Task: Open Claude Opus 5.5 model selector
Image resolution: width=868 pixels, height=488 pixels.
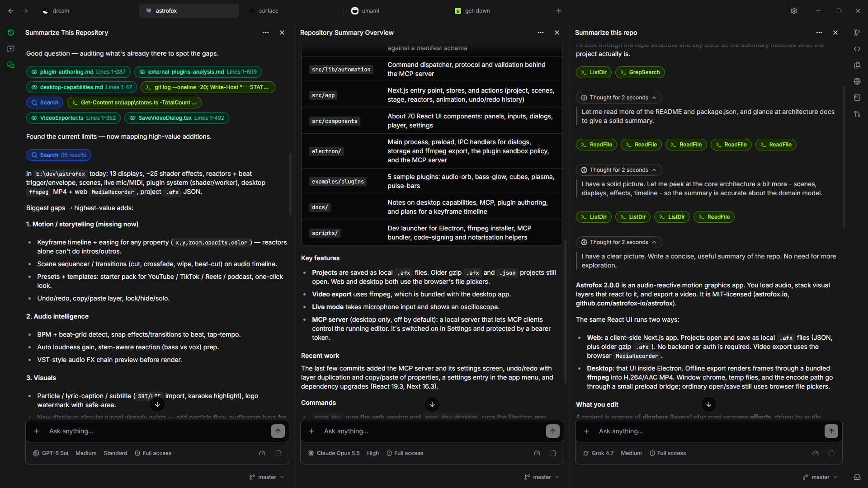Action: click(x=334, y=453)
